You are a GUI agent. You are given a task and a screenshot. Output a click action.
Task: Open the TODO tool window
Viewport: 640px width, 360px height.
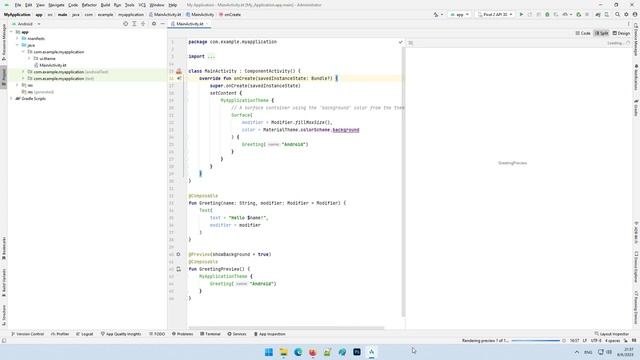tap(157, 334)
